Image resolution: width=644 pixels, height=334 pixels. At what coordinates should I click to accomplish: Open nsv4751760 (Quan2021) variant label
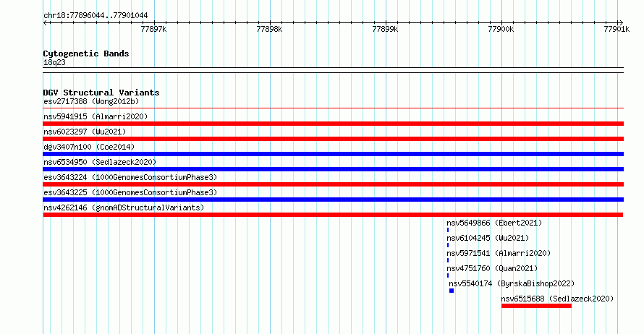[492, 268]
